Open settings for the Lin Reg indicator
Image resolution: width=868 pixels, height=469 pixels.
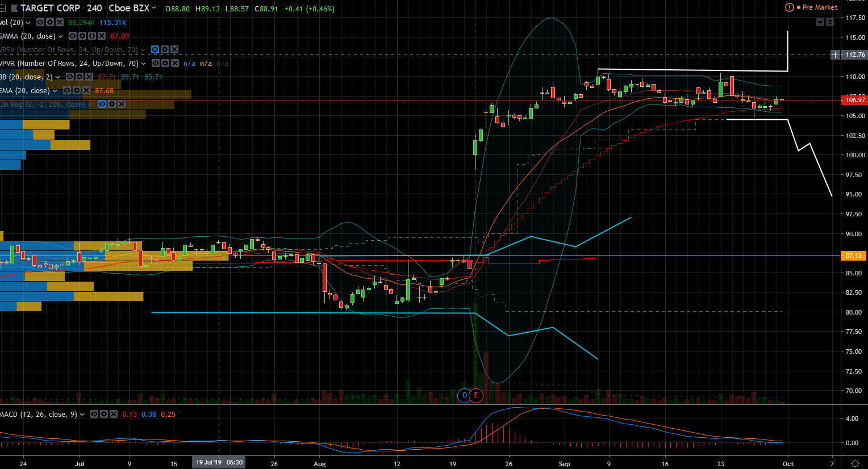pos(112,104)
